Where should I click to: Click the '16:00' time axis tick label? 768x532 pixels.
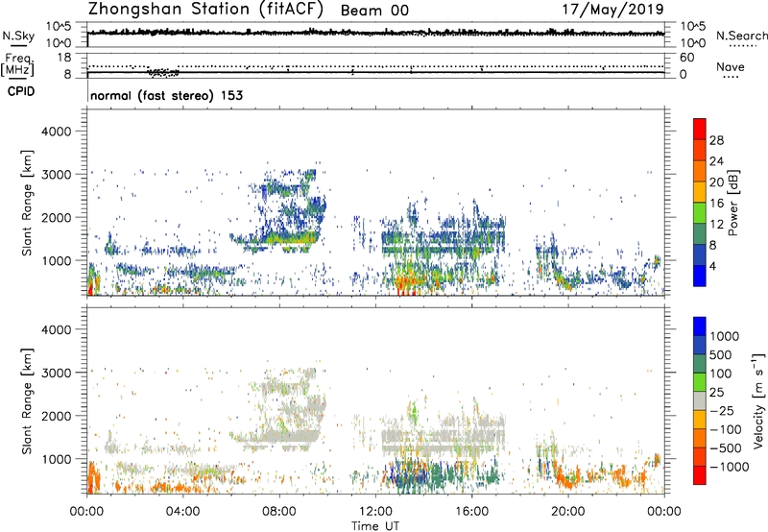click(471, 512)
